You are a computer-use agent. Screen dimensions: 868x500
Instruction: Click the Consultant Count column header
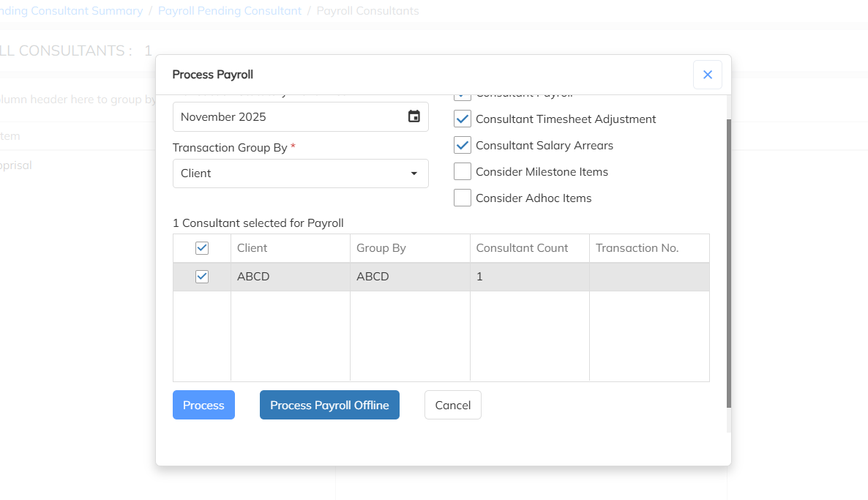click(x=522, y=248)
